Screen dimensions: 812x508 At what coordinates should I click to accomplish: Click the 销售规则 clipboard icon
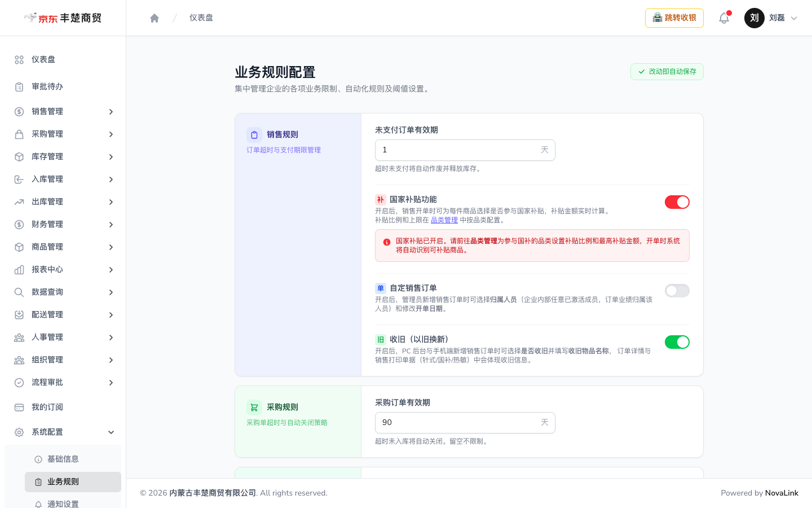coord(254,135)
